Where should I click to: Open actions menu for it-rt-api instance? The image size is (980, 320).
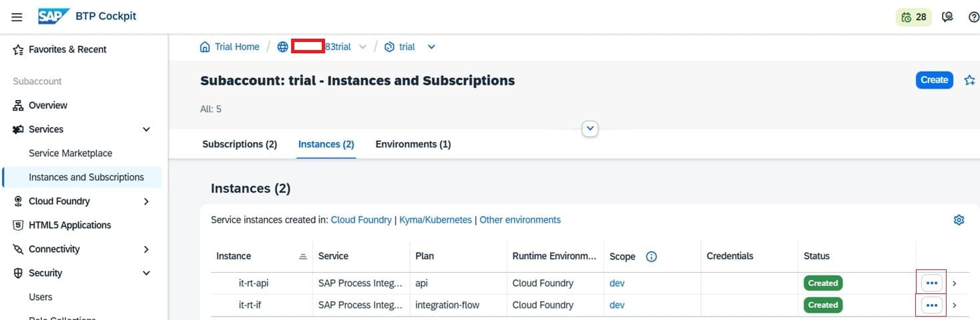[932, 283]
